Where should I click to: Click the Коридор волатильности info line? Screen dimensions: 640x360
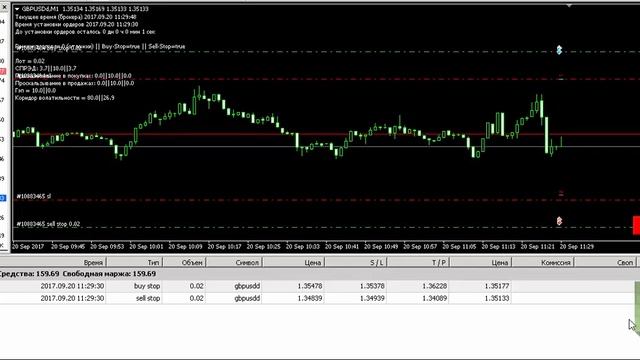click(x=64, y=98)
